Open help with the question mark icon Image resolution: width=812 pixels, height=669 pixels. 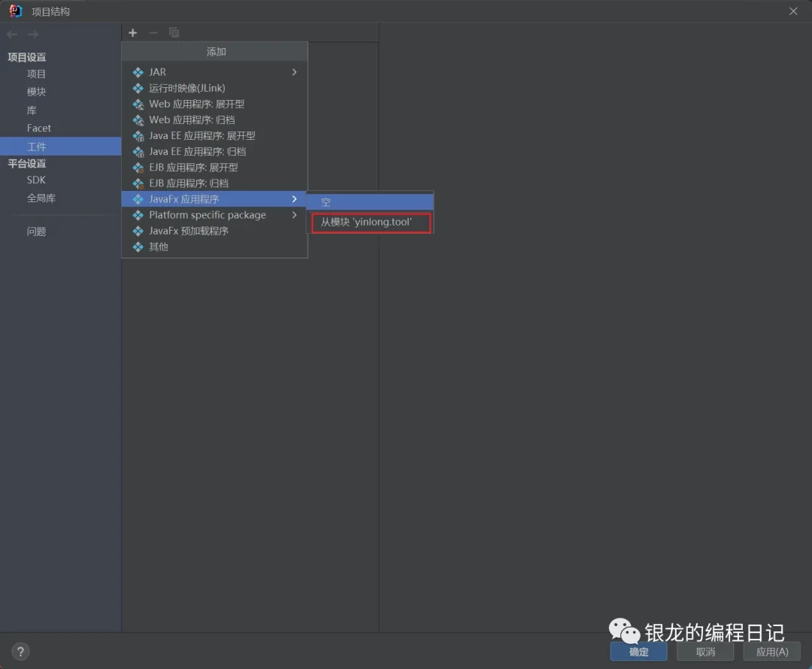[20, 651]
